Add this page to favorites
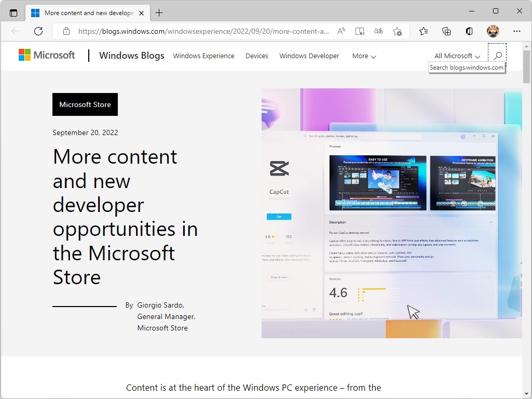Image resolution: width=532 pixels, height=399 pixels. click(397, 31)
